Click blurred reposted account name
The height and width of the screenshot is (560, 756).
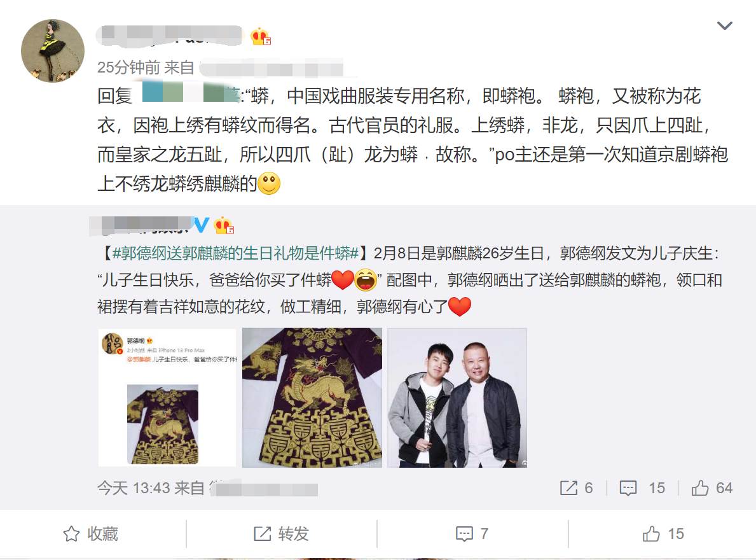pyautogui.click(x=141, y=225)
